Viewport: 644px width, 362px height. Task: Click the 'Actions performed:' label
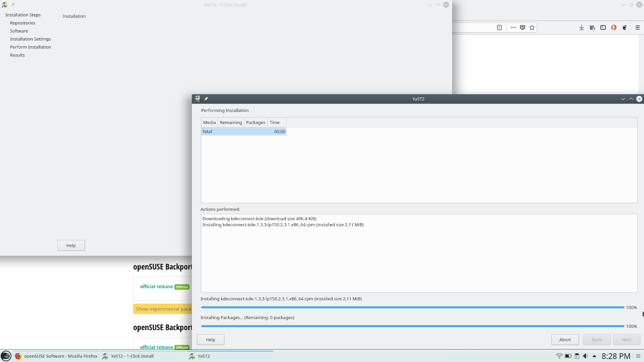pyautogui.click(x=220, y=210)
